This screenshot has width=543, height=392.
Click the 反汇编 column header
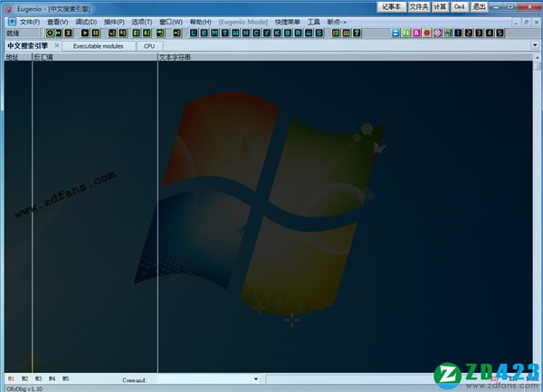95,57
